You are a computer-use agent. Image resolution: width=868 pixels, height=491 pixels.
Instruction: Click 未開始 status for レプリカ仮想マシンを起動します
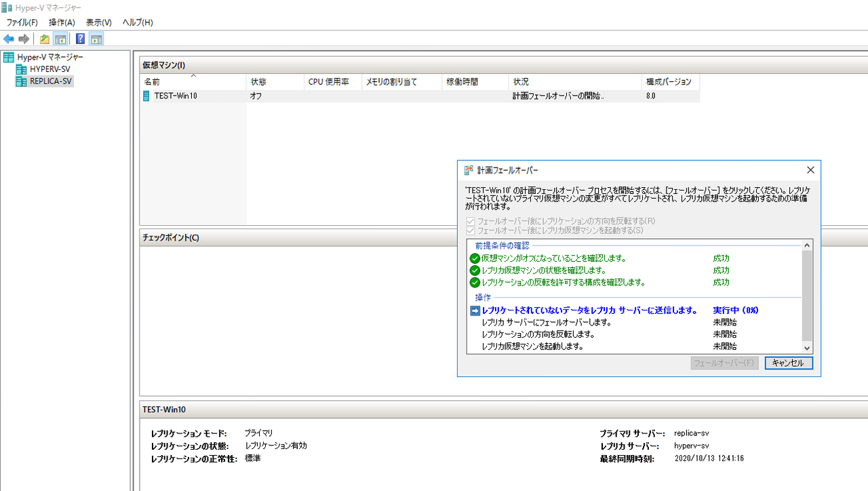pos(725,347)
